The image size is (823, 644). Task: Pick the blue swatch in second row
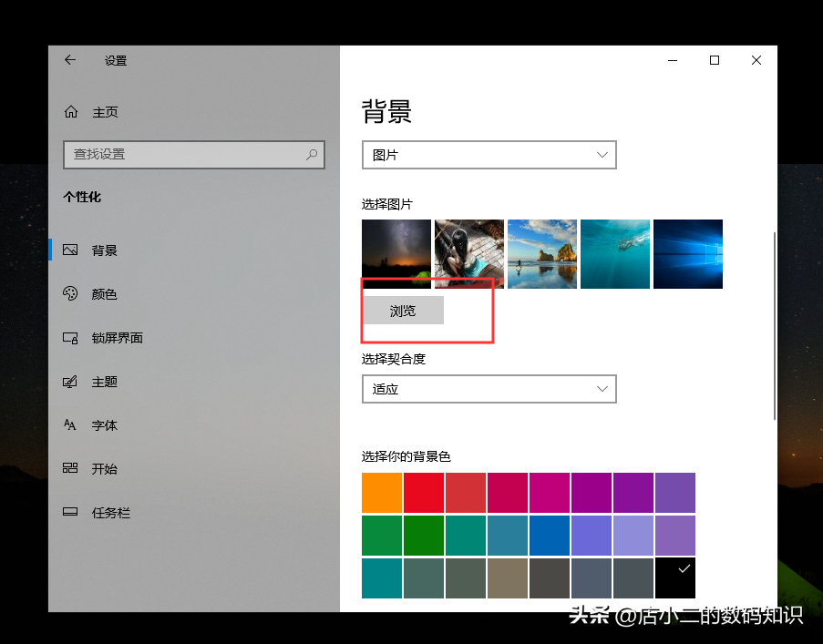[x=550, y=536]
